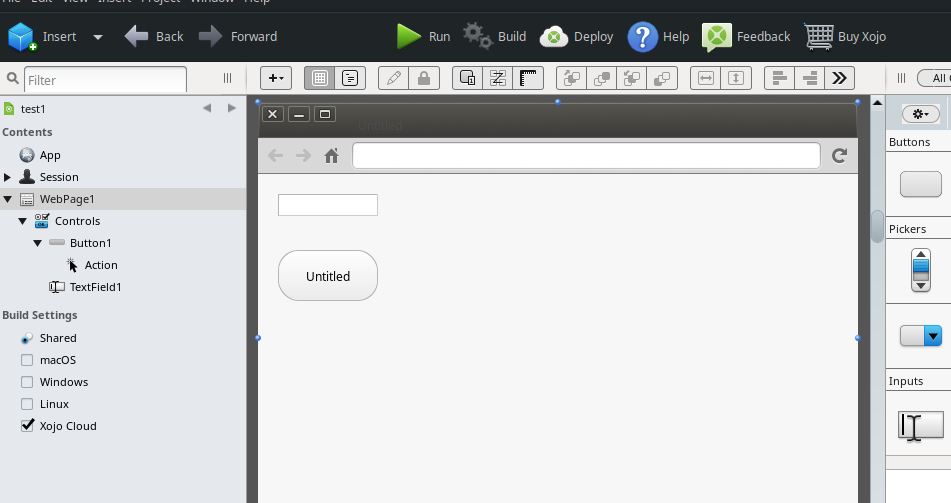Image resolution: width=951 pixels, height=503 pixels.
Task: Click the browser back arrow in layout
Action: coord(275,156)
